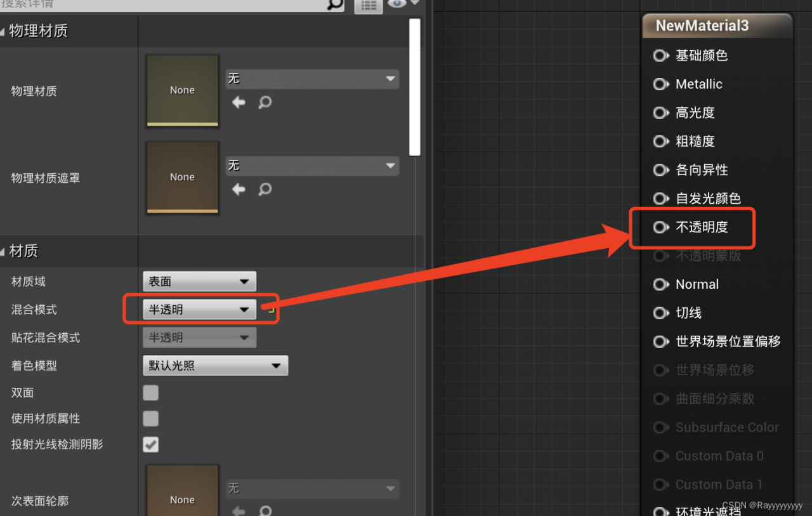
Task: Click the 着色模型 property label
Action: 34,366
